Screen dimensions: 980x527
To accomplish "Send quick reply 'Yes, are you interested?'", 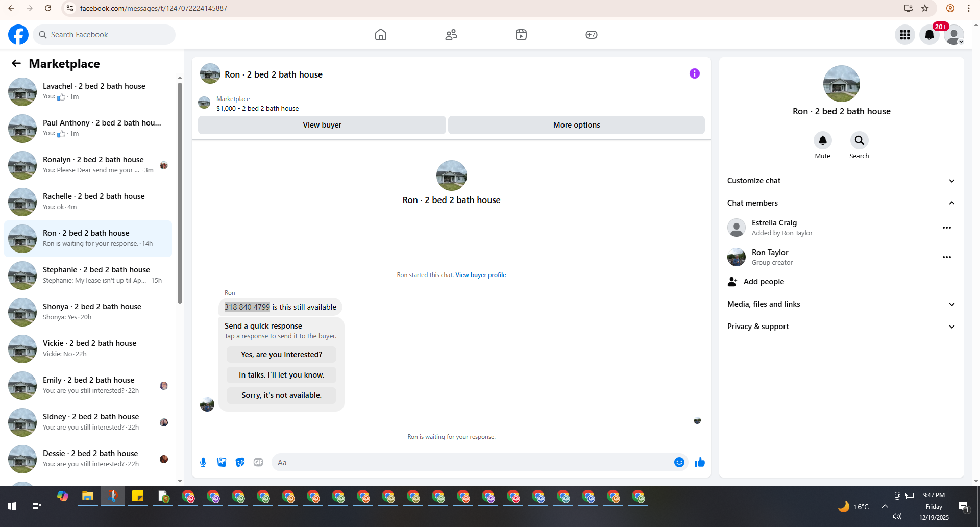I will click(281, 355).
